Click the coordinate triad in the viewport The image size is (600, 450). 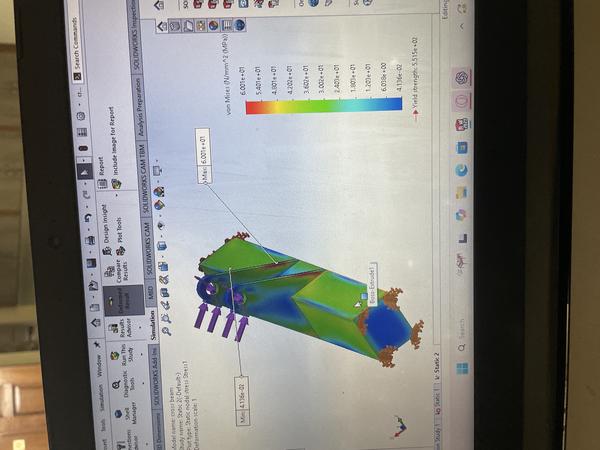(400, 427)
